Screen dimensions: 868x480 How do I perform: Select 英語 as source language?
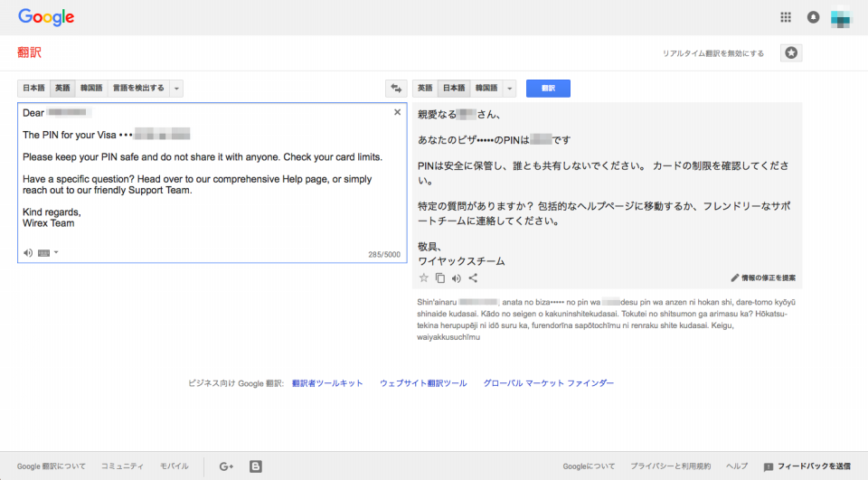62,88
